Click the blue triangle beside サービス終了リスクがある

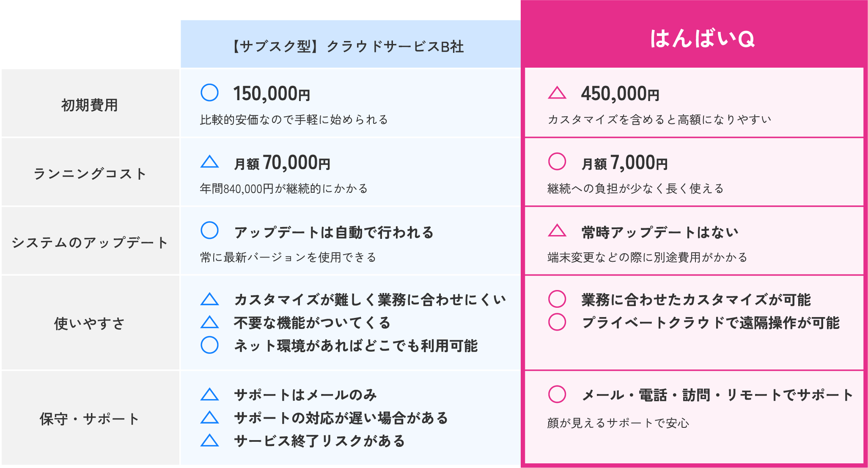tap(209, 440)
